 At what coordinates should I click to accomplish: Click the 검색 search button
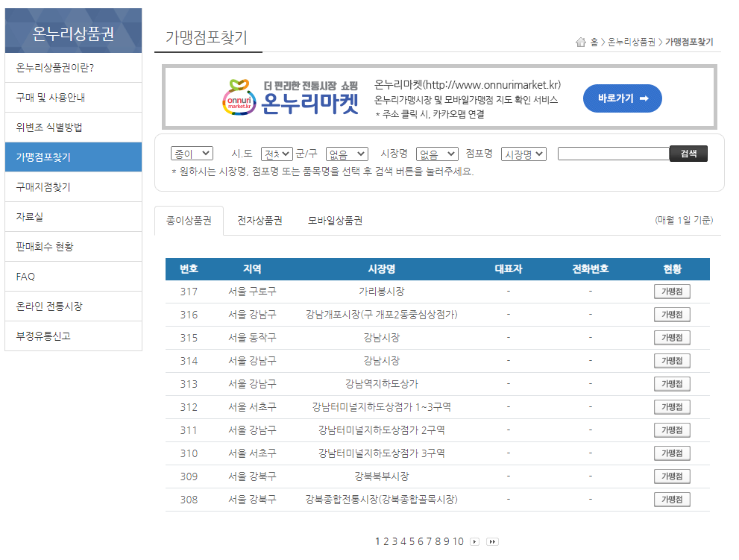(x=688, y=154)
